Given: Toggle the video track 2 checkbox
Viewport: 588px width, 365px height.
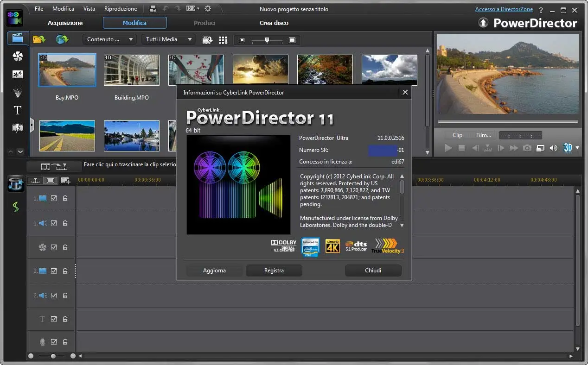Looking at the screenshot, I should [x=54, y=271].
